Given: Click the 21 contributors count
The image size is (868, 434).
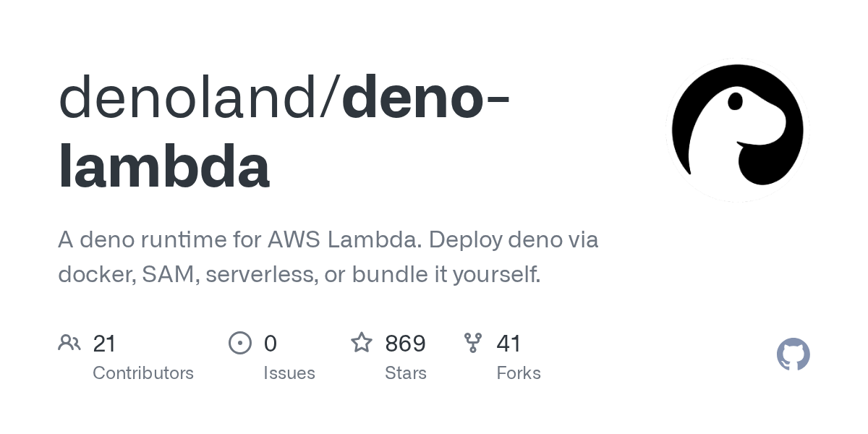Looking at the screenshot, I should 104,344.
